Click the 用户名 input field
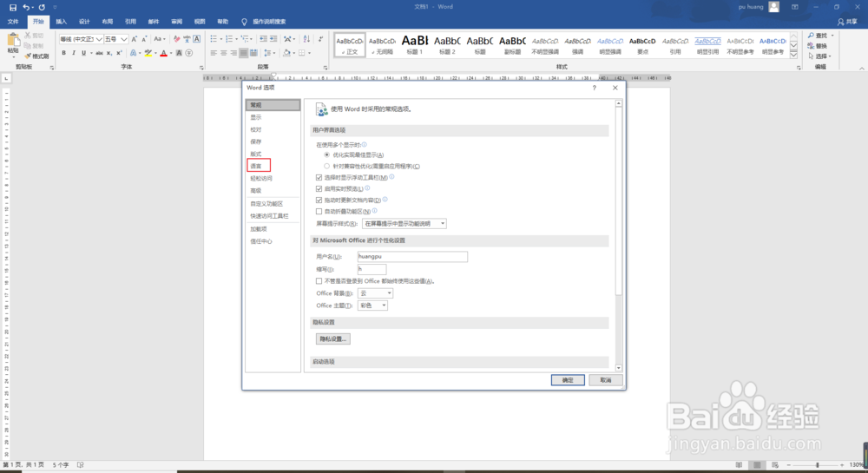The height and width of the screenshot is (473, 868). pyautogui.click(x=412, y=257)
